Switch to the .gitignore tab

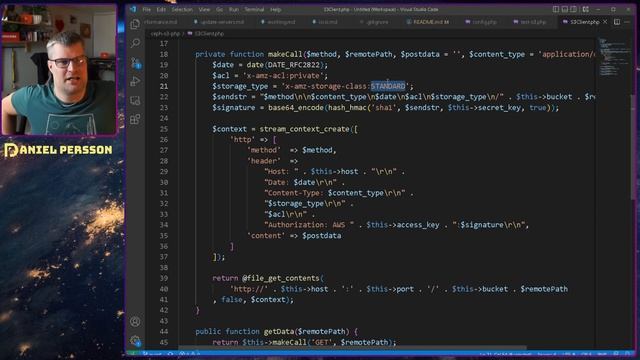374,22
